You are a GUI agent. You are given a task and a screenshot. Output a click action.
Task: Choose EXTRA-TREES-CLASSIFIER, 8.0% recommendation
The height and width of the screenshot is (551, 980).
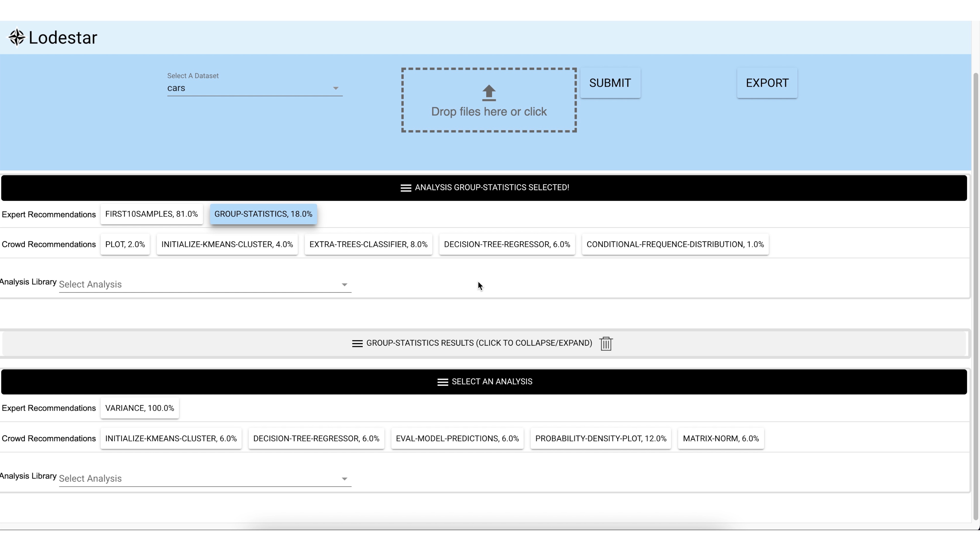coord(368,245)
